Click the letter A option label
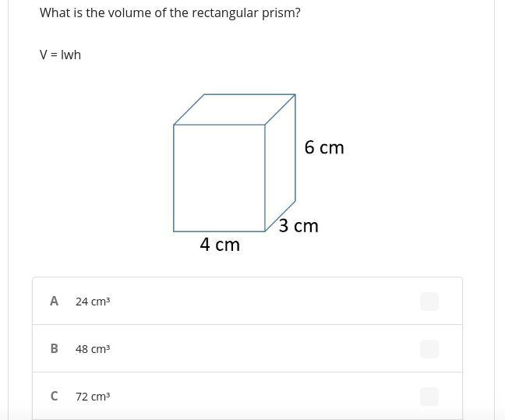This screenshot has height=420, width=505. pyautogui.click(x=54, y=302)
